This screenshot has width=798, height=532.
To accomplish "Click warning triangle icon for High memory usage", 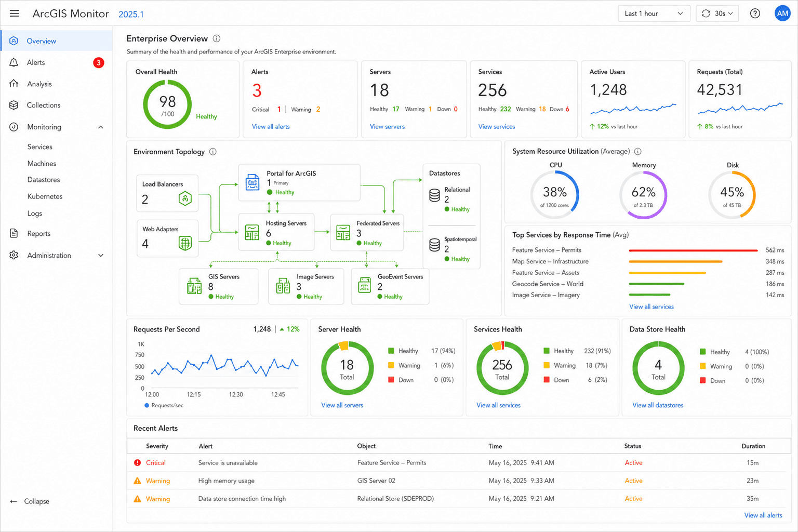I will click(x=137, y=481).
